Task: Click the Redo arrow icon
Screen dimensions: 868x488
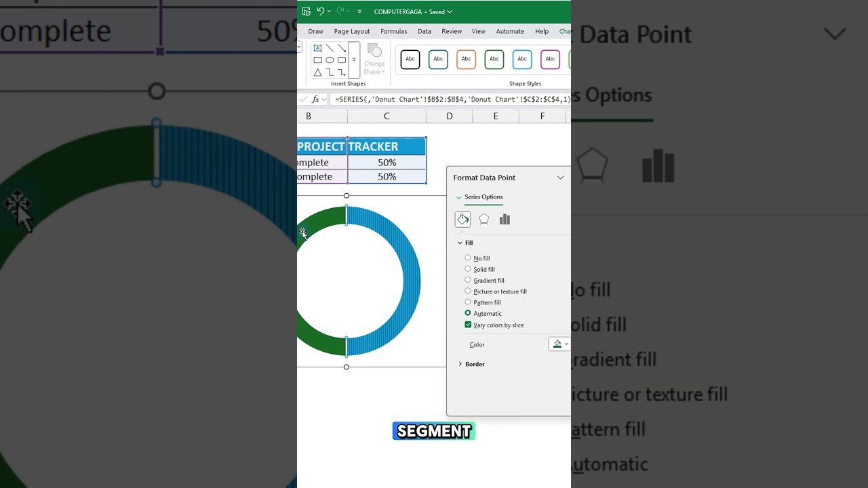Action: 340,11
